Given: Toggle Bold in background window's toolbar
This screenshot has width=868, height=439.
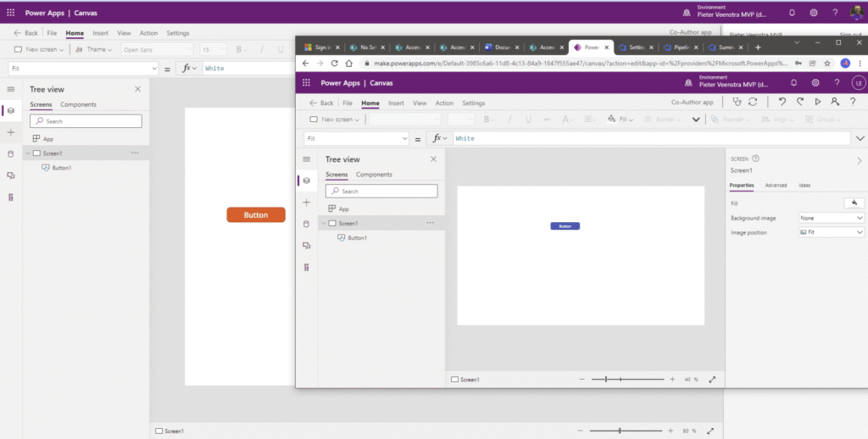Looking at the screenshot, I should click(x=238, y=49).
